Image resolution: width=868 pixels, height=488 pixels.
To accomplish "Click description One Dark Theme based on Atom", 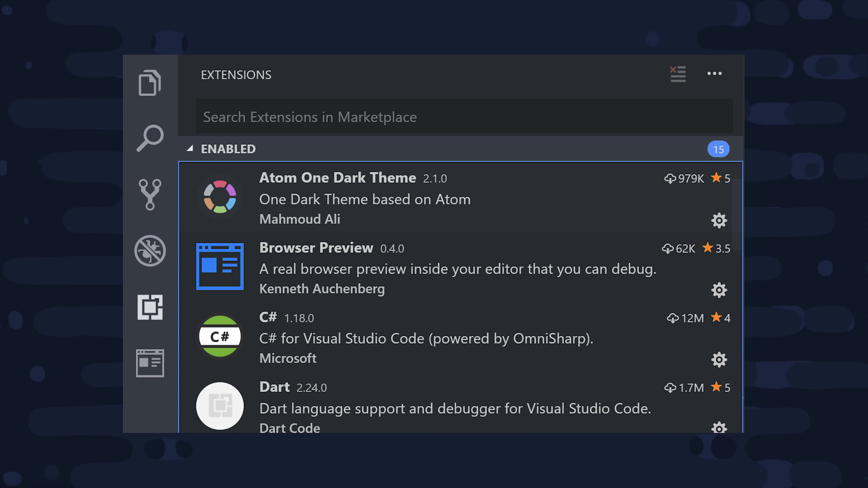I will click(x=365, y=199).
